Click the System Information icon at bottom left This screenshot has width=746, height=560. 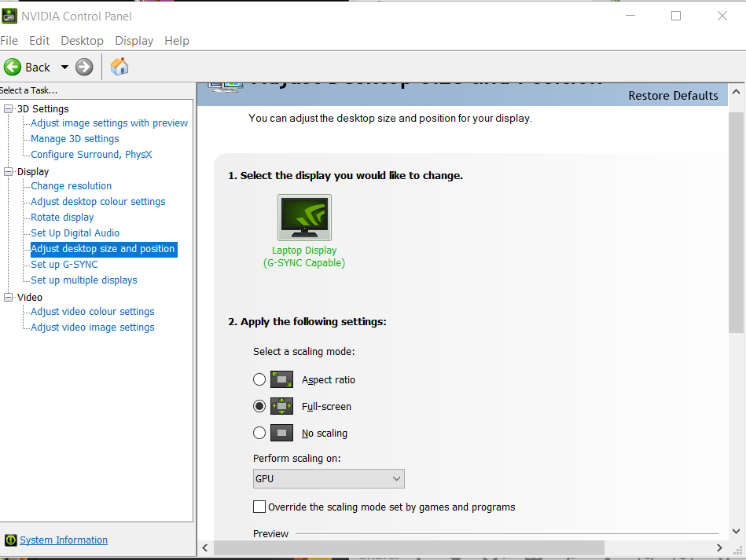(9, 540)
